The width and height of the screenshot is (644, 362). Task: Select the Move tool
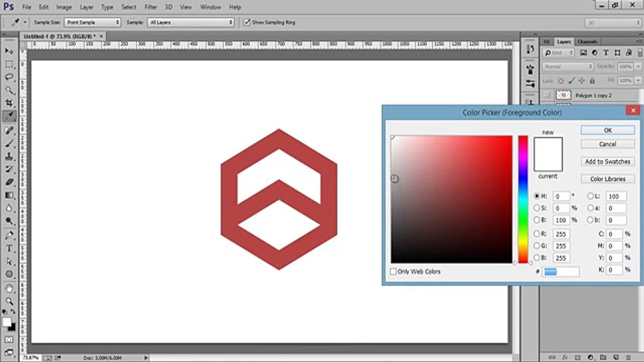[9, 51]
